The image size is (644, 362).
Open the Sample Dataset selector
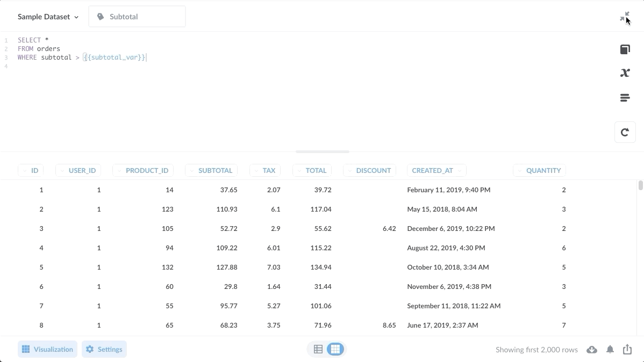[47, 17]
